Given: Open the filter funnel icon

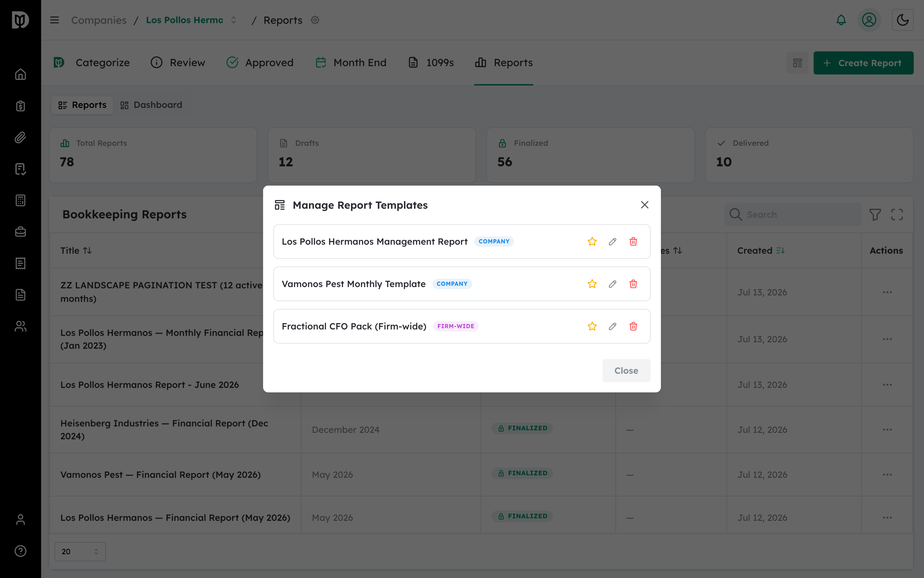Looking at the screenshot, I should [875, 215].
